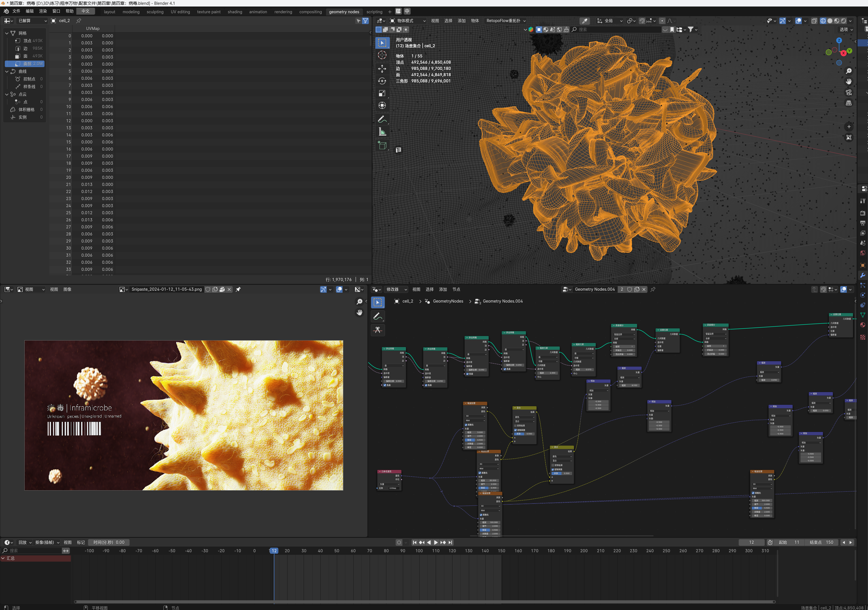Click the image editor zoom magnifier icon
Image resolution: width=868 pixels, height=610 pixels.
[359, 301]
